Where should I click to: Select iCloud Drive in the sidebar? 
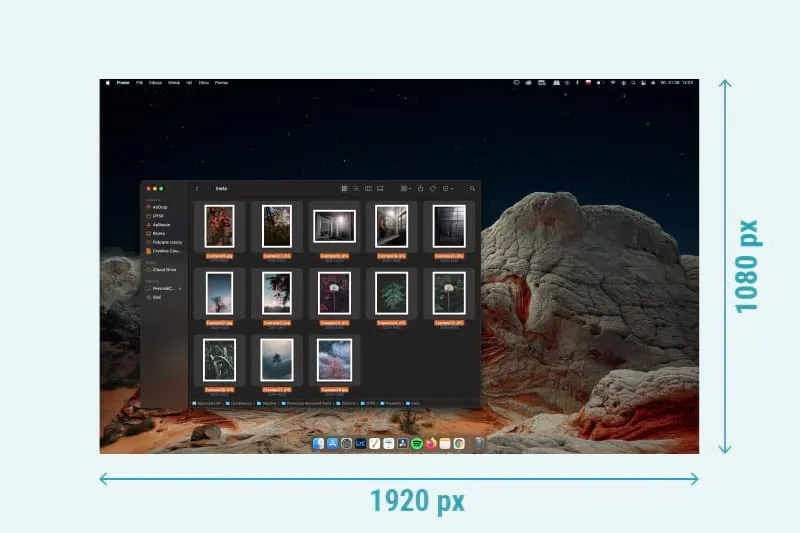pyautogui.click(x=163, y=269)
